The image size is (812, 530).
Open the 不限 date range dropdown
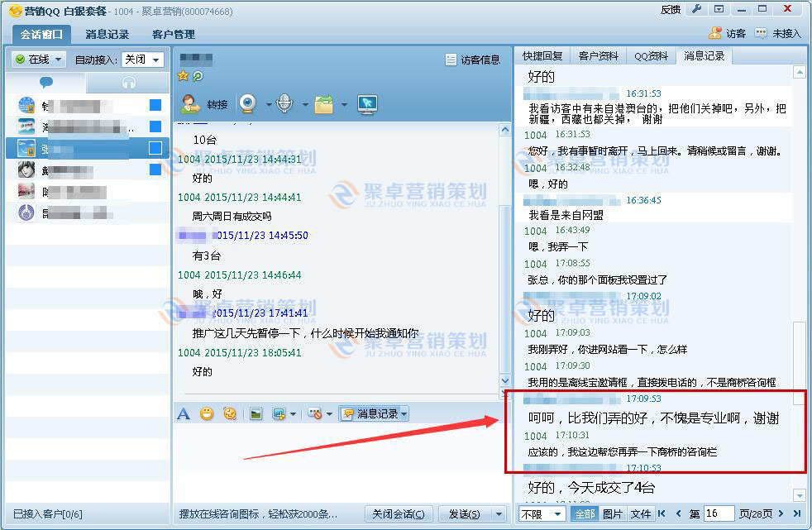point(542,513)
